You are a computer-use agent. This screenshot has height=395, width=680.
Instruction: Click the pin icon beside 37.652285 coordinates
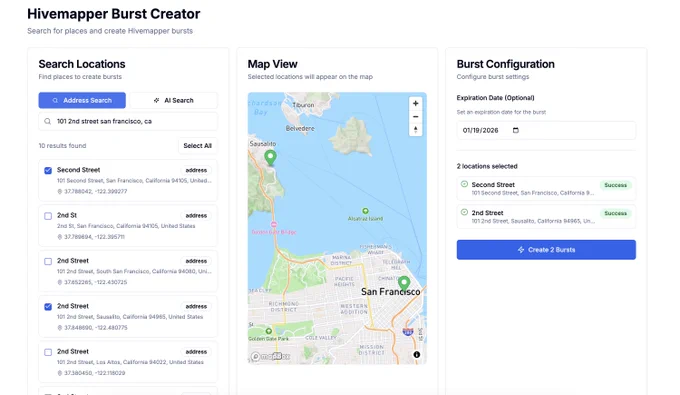click(60, 282)
